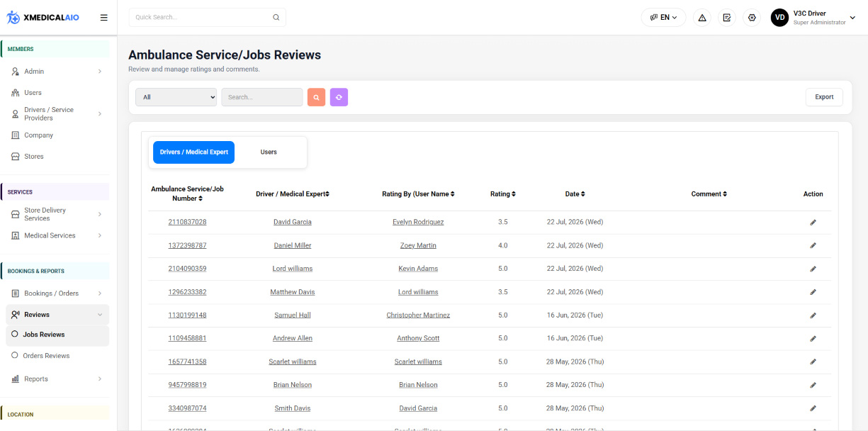This screenshot has width=868, height=431.
Task: Click the hamburger menu icon beside the logo
Action: (x=104, y=18)
